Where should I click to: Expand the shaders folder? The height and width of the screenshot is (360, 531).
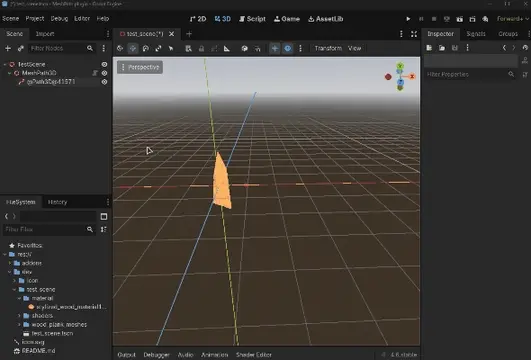(19, 316)
